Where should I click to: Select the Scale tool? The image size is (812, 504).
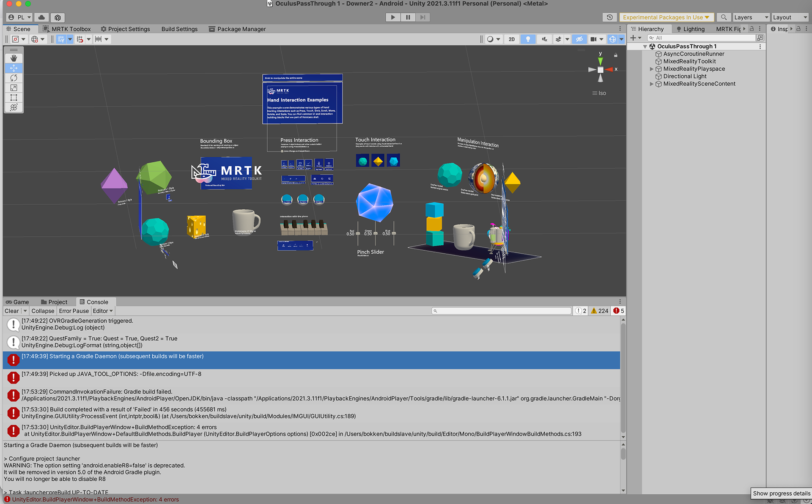tap(14, 88)
